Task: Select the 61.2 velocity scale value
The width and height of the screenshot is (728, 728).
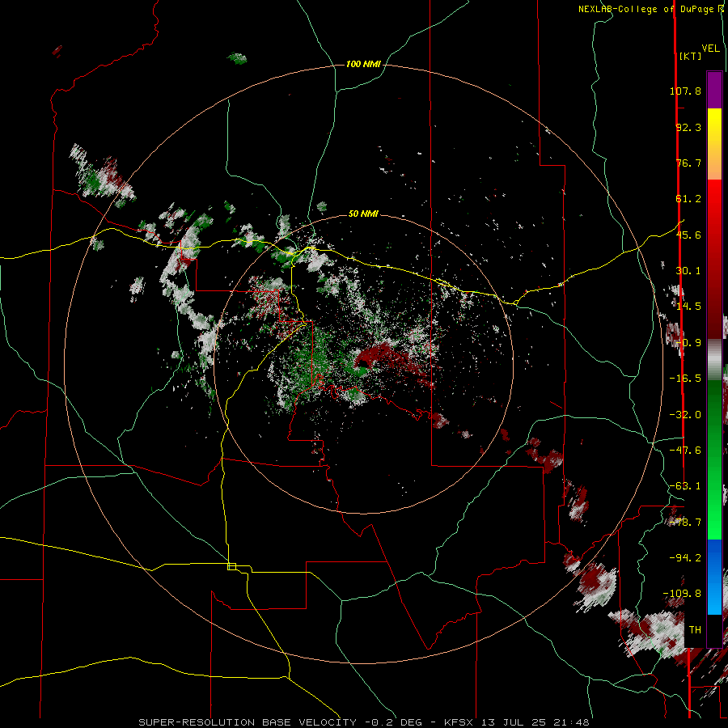Action: [688, 199]
